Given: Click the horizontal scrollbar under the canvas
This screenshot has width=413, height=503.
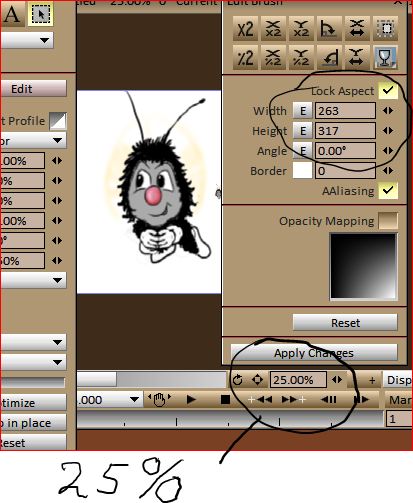Looking at the screenshot, I should [x=152, y=379].
